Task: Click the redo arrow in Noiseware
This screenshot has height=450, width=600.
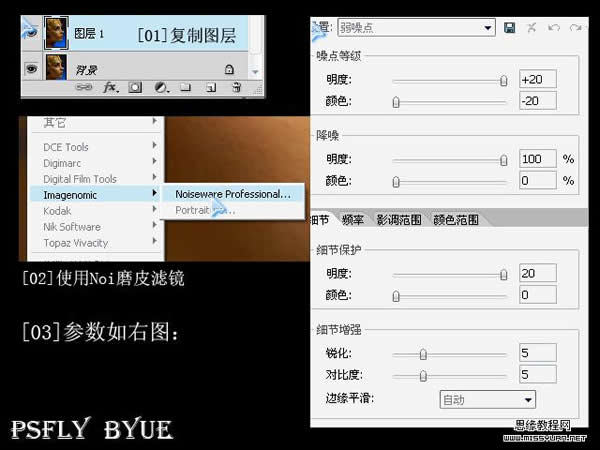Action: click(576, 28)
